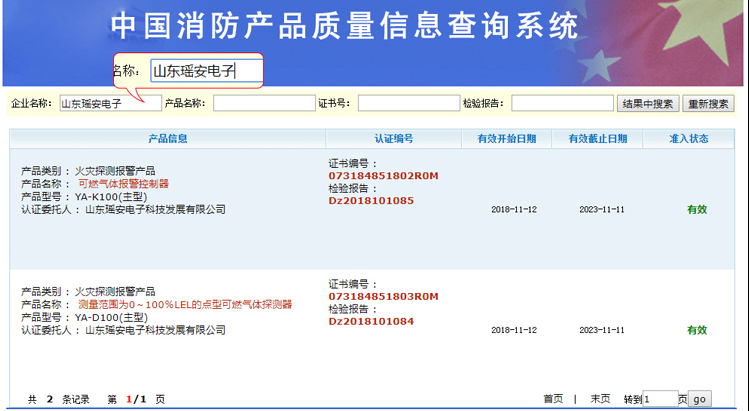
Task: Open inspection report Dz2018101085
Action: (371, 201)
